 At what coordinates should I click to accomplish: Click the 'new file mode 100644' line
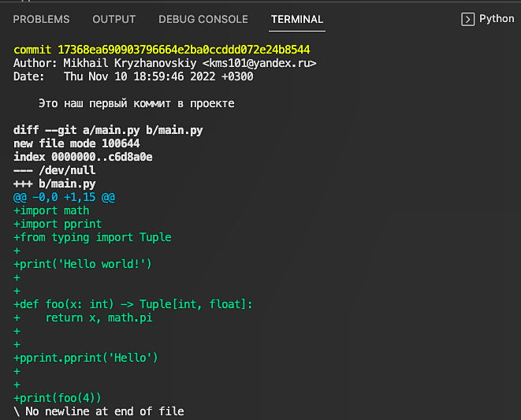click(76, 143)
